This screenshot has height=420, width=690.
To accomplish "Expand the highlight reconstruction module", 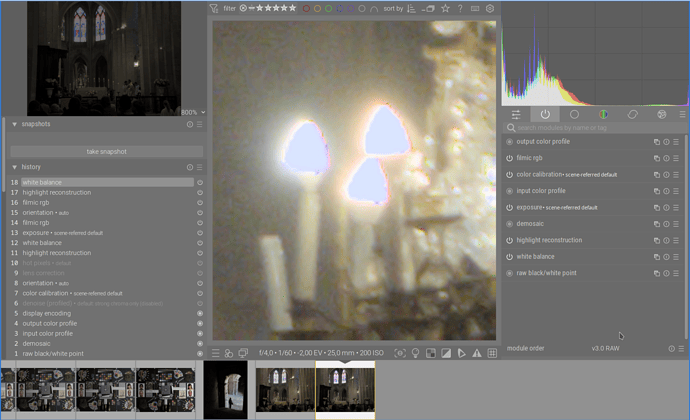I will tap(549, 240).
